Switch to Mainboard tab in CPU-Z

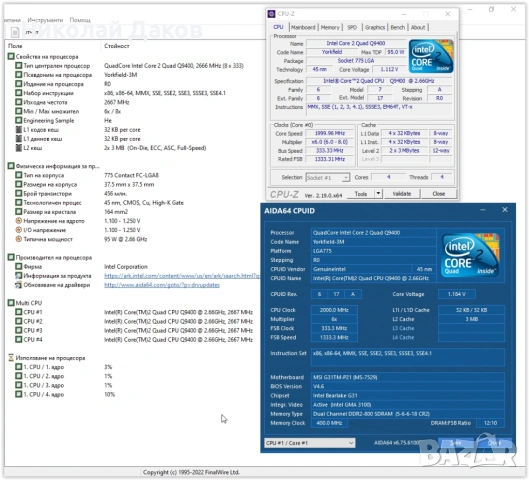click(303, 27)
